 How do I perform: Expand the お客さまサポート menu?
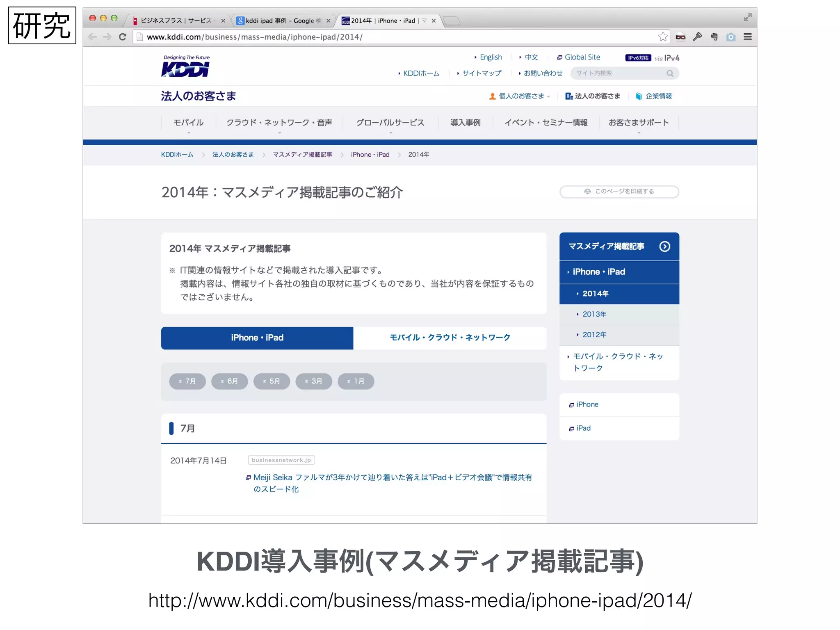point(639,123)
